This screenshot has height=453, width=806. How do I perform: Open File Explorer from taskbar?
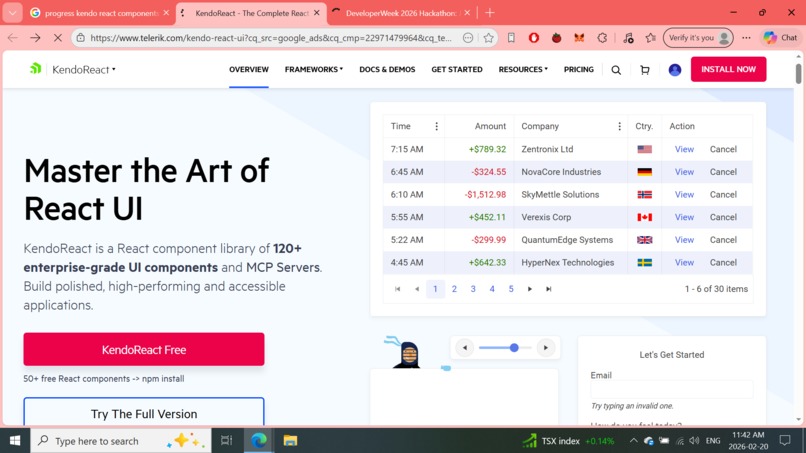[x=290, y=441]
